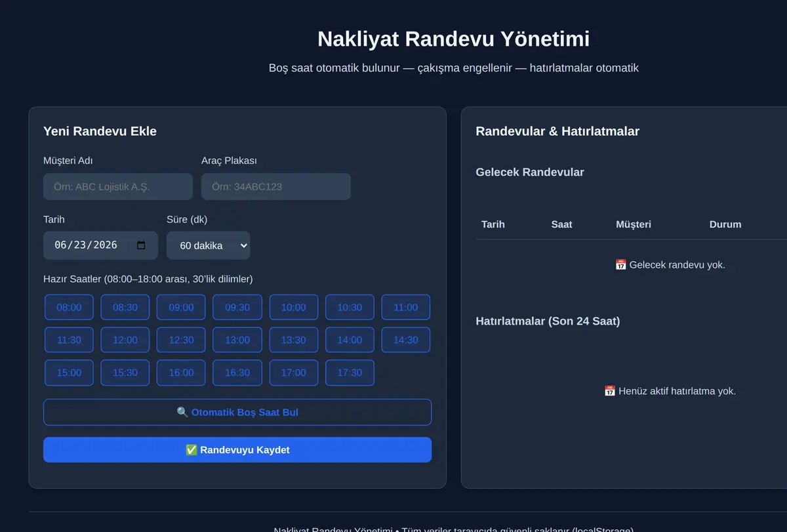The width and height of the screenshot is (787, 532).
Task: Pick the 09:30 time slot
Action: coord(237,307)
